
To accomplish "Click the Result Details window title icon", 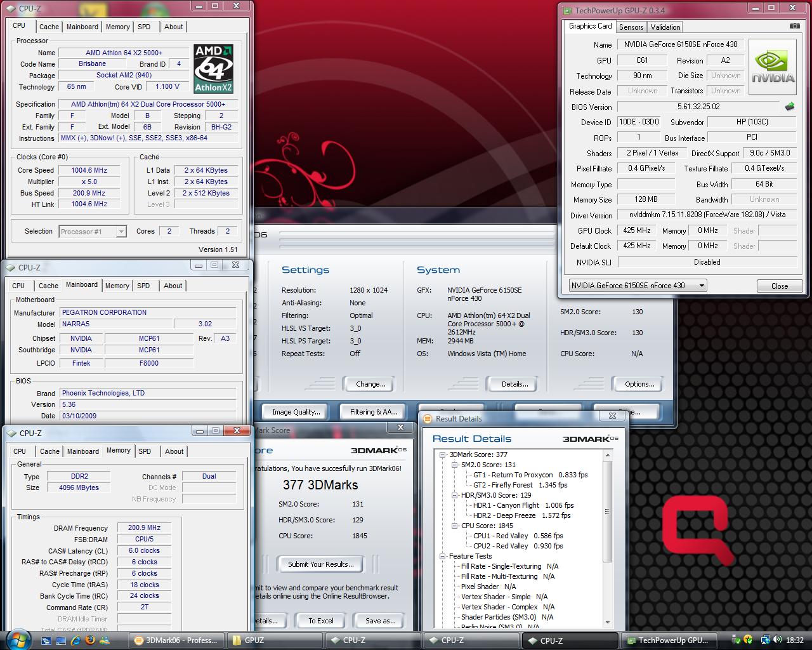I will click(428, 418).
